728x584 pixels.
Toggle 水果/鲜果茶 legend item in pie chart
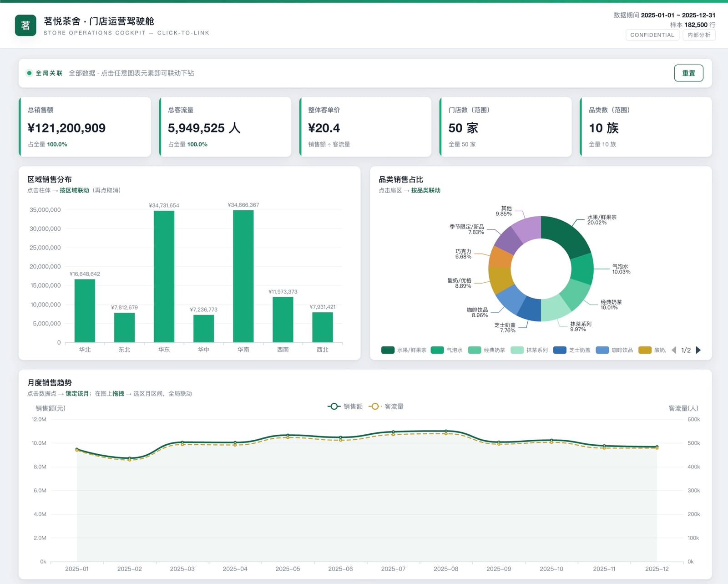pyautogui.click(x=404, y=350)
